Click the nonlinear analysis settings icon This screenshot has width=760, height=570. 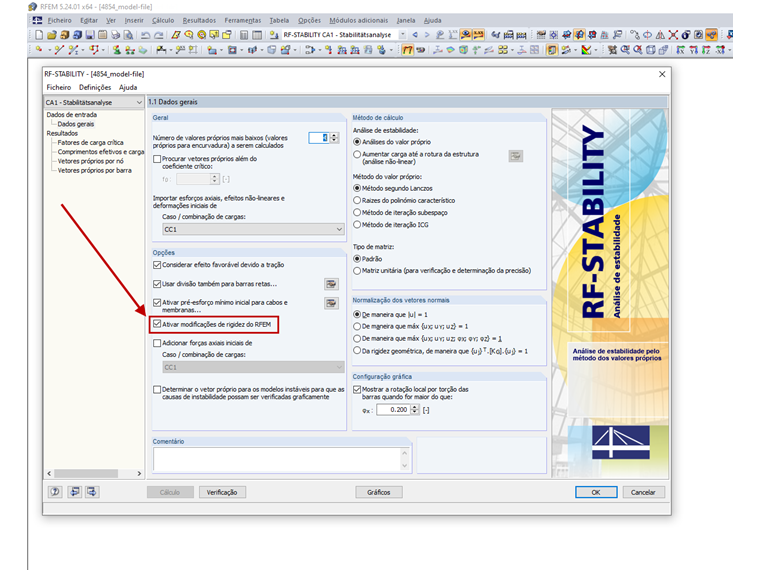pyautogui.click(x=516, y=156)
